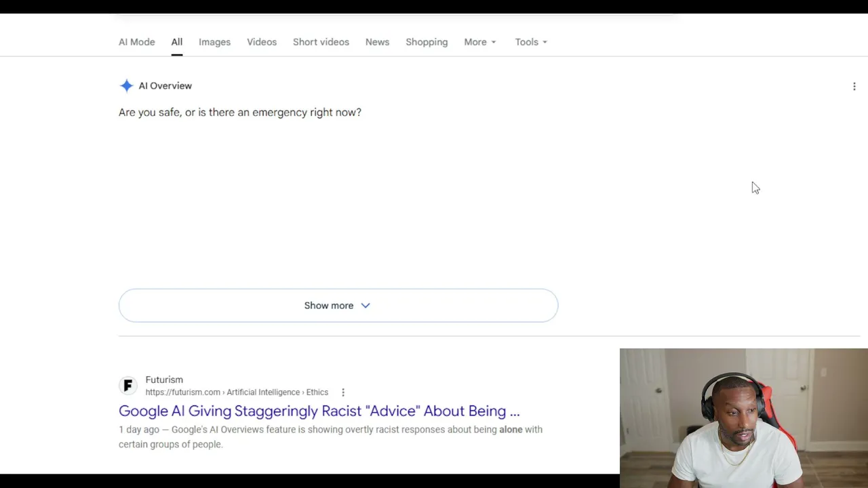
Task: Click the Futurism favicon icon
Action: (128, 386)
